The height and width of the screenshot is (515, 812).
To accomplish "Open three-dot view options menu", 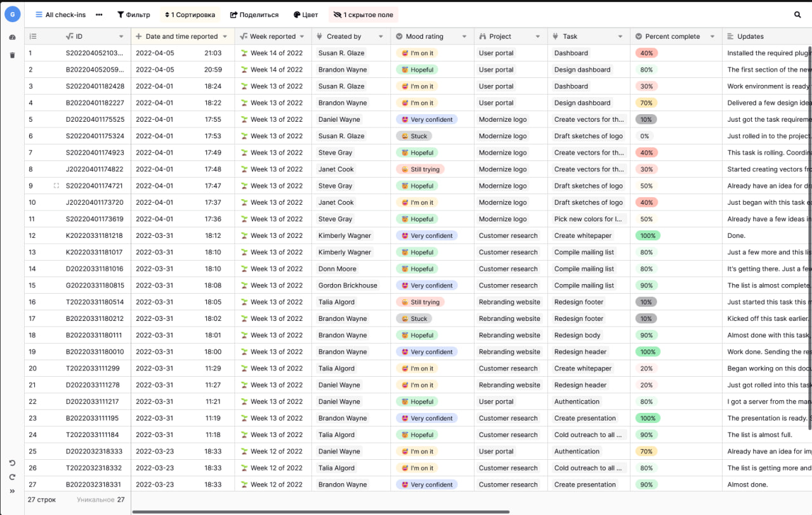I will (x=99, y=15).
